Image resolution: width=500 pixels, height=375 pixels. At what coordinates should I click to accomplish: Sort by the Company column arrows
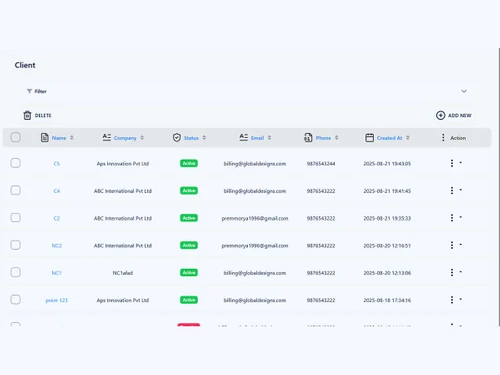(142, 138)
